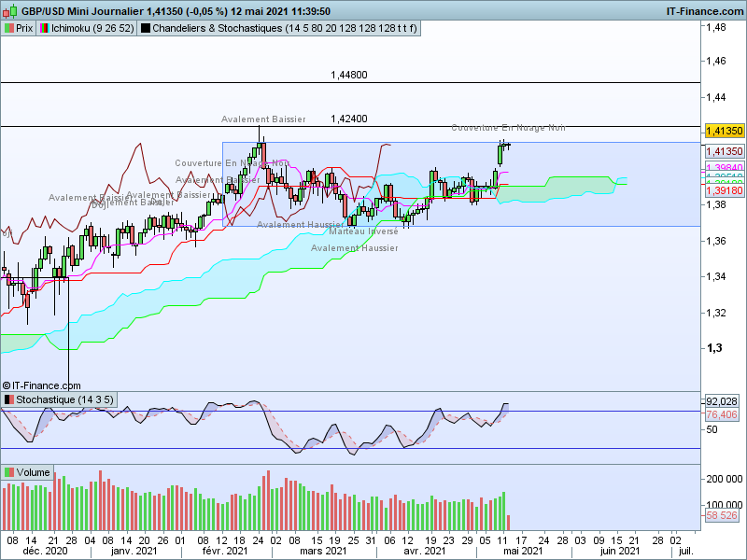
Task: Click the IT-Finance.com link in title bar
Action: [705, 11]
